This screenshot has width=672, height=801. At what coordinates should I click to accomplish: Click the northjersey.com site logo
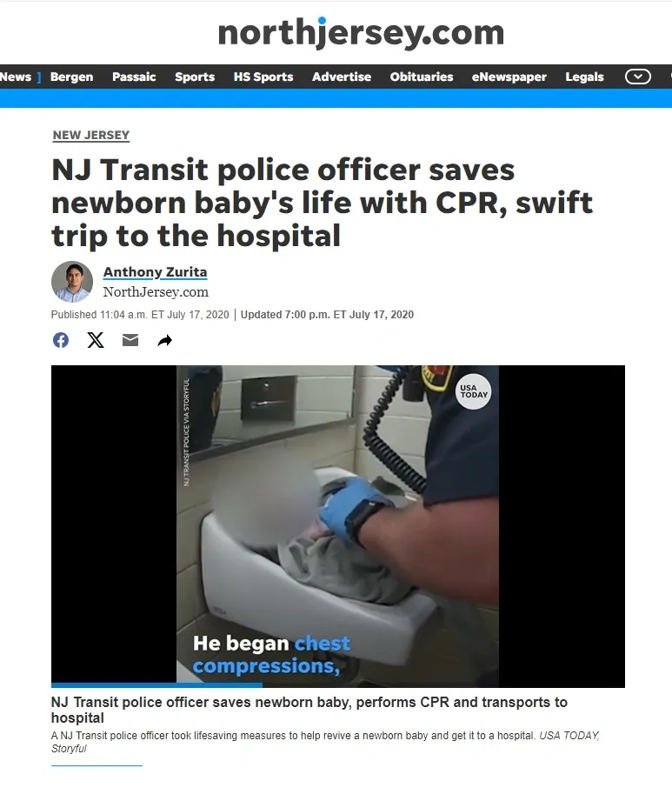click(x=361, y=33)
